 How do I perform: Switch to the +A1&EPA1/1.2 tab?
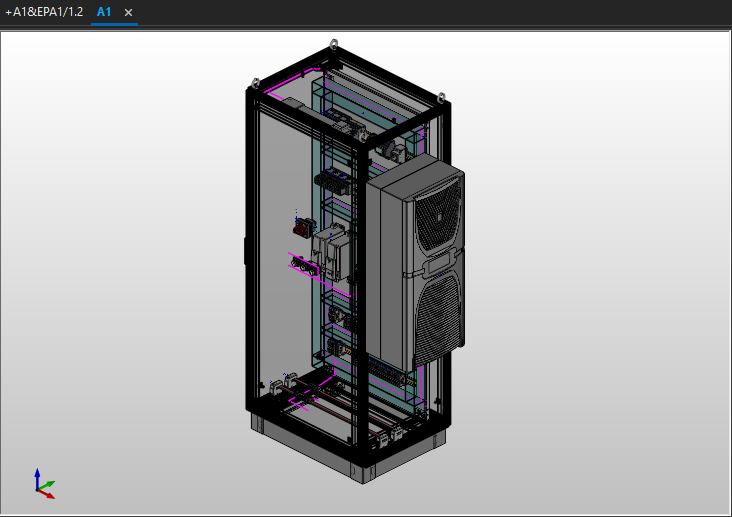pos(44,12)
